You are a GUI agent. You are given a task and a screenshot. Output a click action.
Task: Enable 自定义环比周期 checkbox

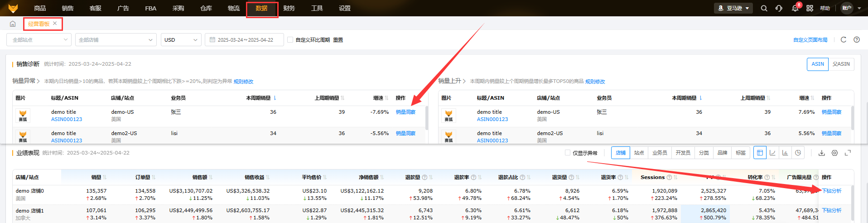290,40
